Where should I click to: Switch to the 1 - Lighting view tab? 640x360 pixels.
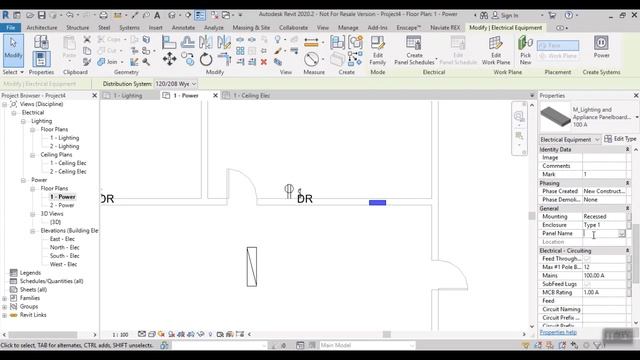(128, 96)
